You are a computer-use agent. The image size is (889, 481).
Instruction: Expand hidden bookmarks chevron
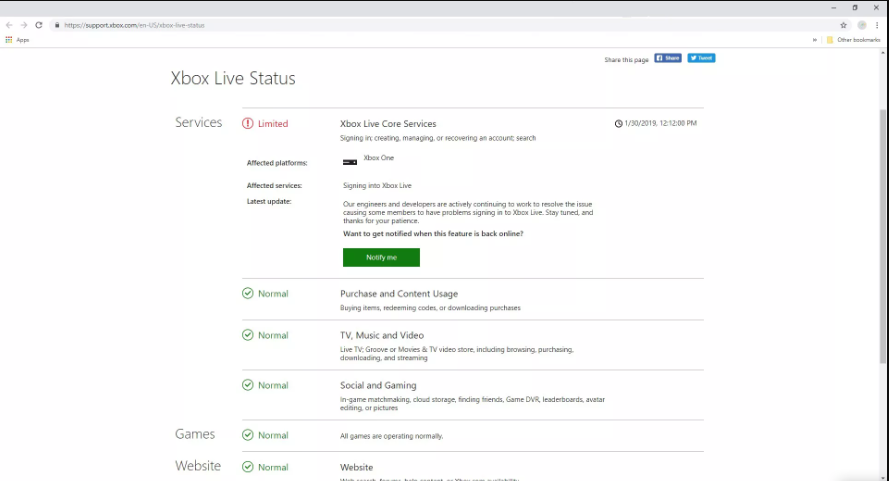815,40
